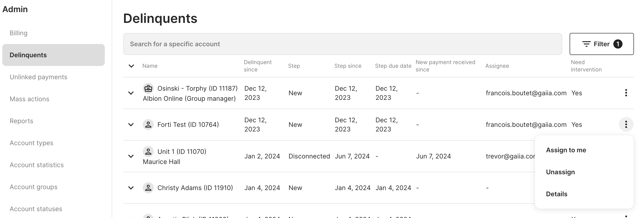Expand the Forti Test row
644x218 pixels.
pos(131,124)
